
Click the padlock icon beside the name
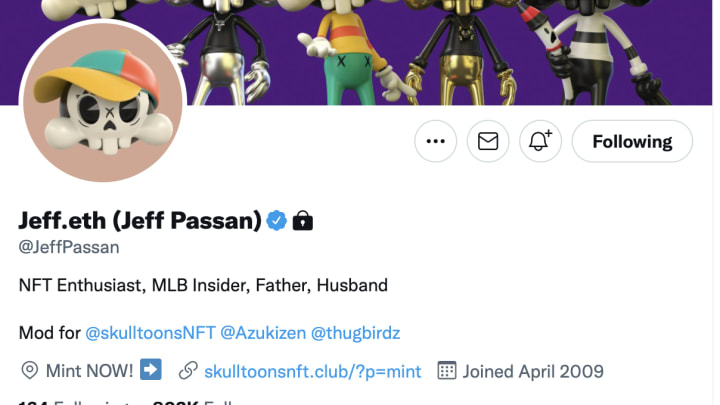(x=303, y=220)
